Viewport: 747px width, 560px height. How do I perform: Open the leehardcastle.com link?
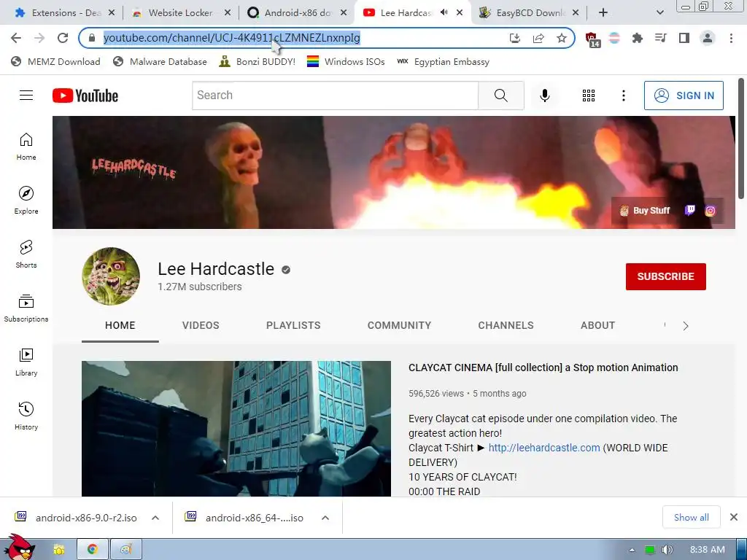(544, 448)
